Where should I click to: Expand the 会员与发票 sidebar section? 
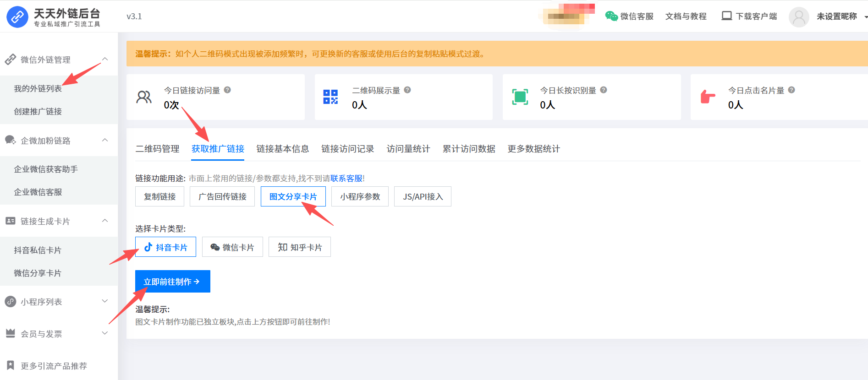[x=105, y=333]
